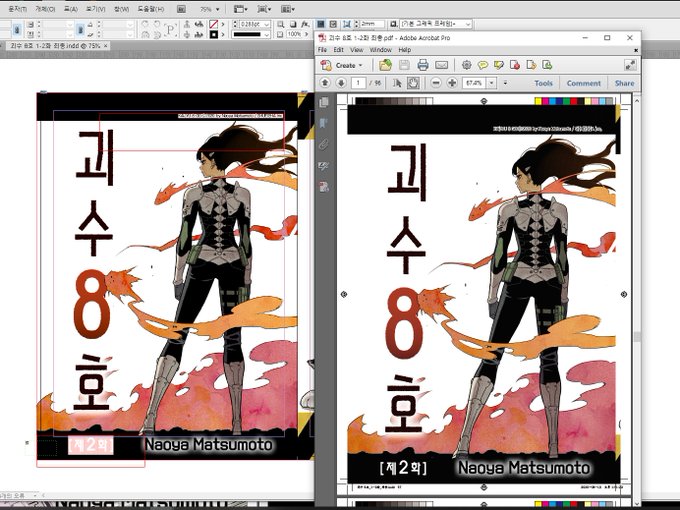This screenshot has height=510, width=680.
Task: Activate the Hand pan tool in Acrobat
Action: tap(413, 83)
